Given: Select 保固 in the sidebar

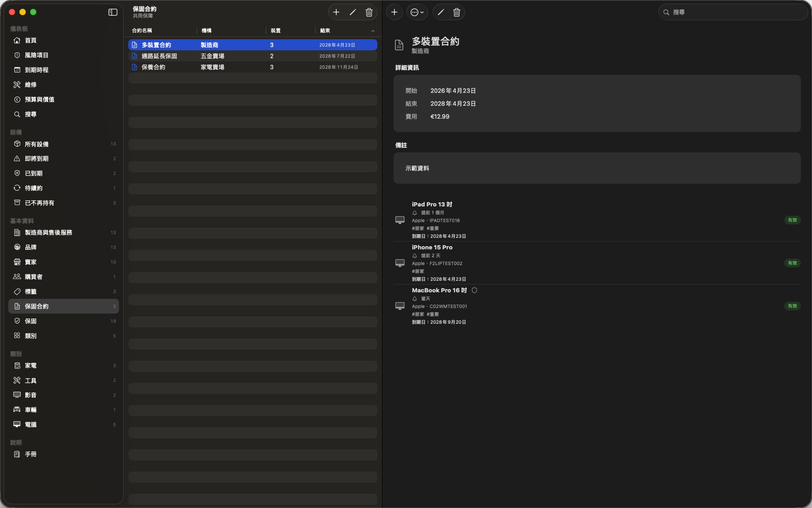Looking at the screenshot, I should [64, 321].
